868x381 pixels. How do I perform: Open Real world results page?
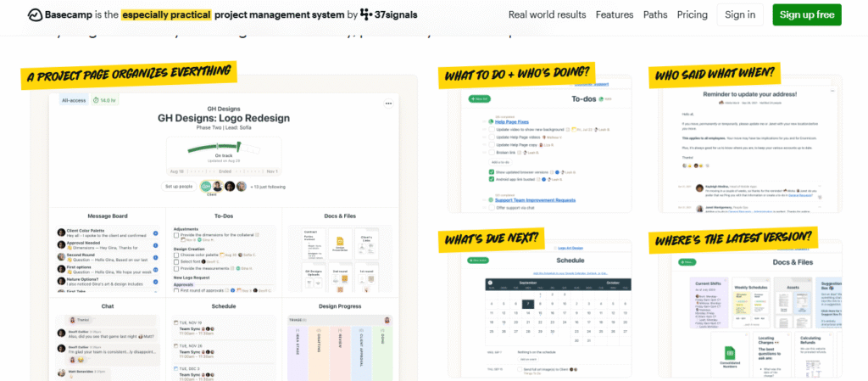[x=547, y=15]
